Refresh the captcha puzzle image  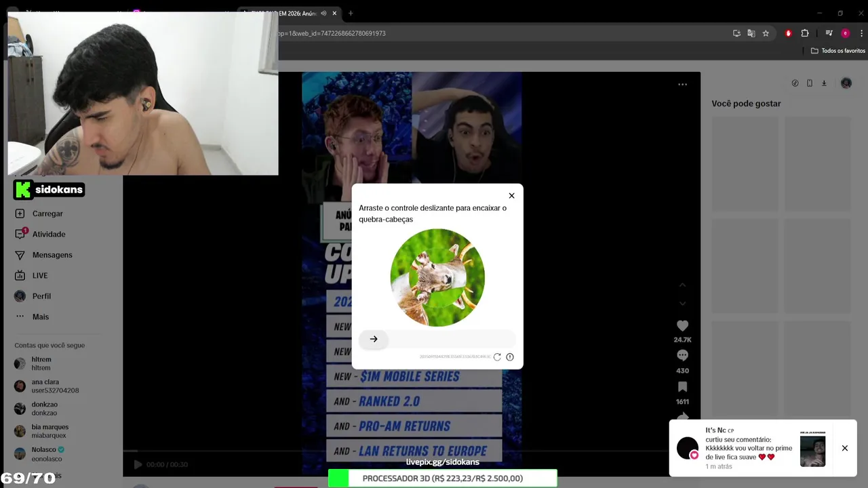497,357
